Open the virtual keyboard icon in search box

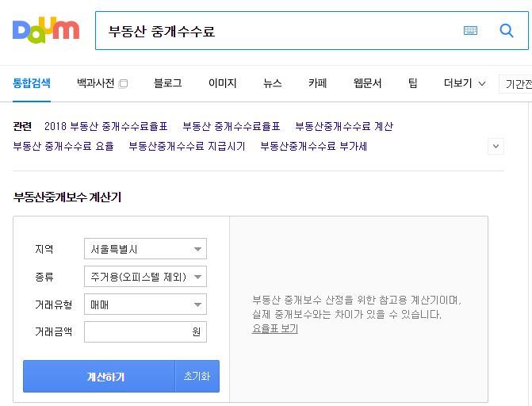(470, 31)
